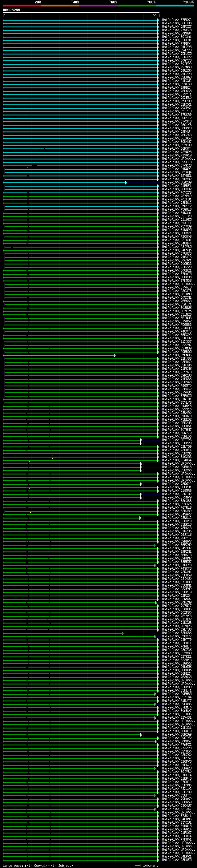The image size is (197, 868).
Task: Select label UniRef100_Q5MJZ5
Action: coord(177,54)
